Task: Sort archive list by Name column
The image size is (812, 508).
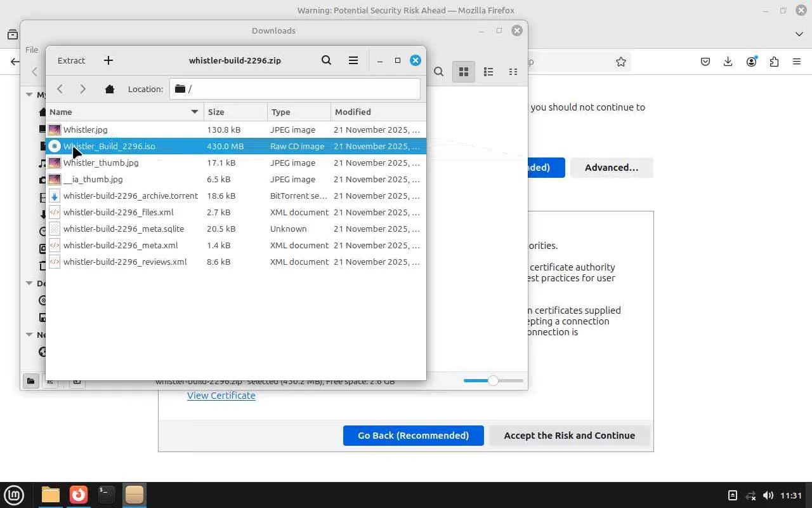Action: coord(124,112)
